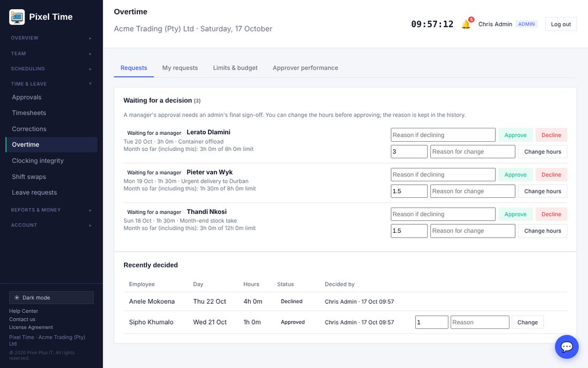Open the Help Center link
Viewport: 588px width, 368px height.
coord(24,311)
